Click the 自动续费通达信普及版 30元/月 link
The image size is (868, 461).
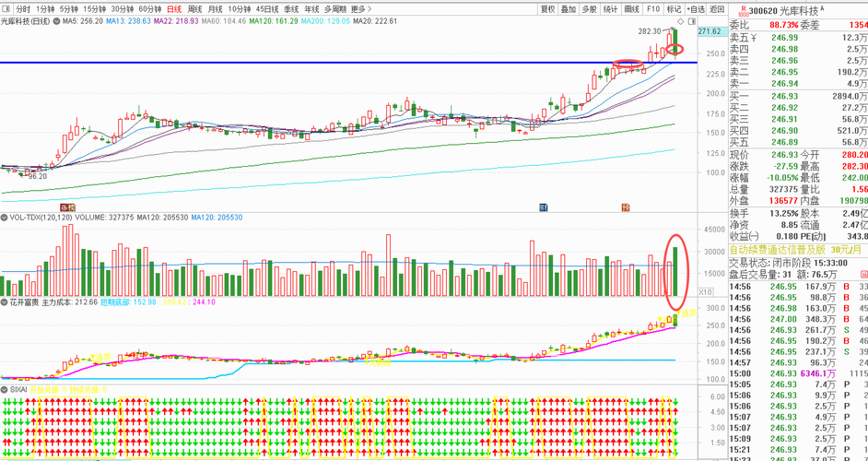point(796,250)
